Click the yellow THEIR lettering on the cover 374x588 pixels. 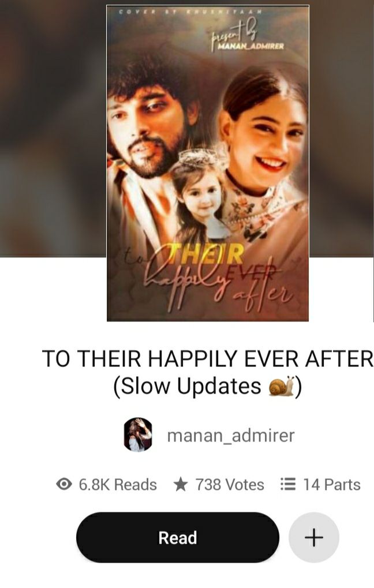point(207,254)
